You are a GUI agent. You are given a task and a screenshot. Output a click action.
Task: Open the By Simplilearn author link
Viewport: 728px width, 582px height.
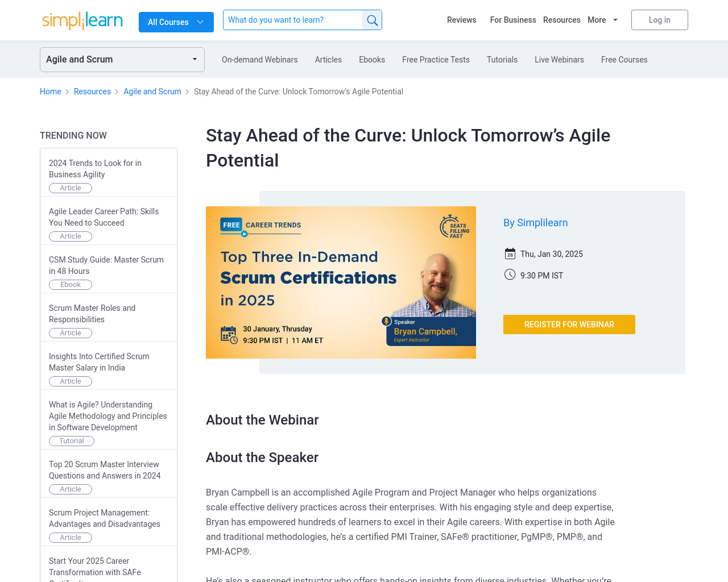click(x=536, y=223)
